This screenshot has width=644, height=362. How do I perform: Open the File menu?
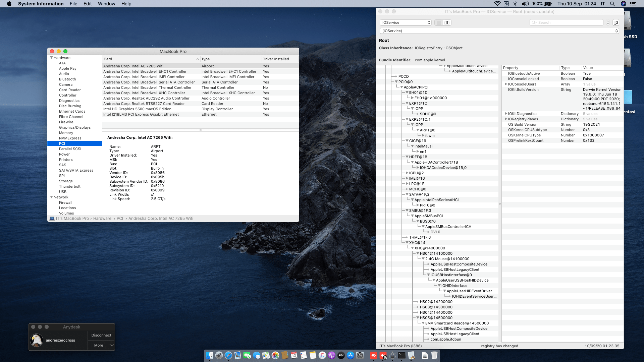[73, 4]
